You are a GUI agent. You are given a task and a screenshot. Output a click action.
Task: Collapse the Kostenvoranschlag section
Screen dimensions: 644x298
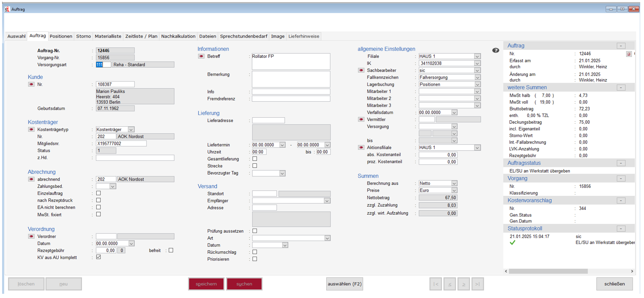(x=621, y=200)
